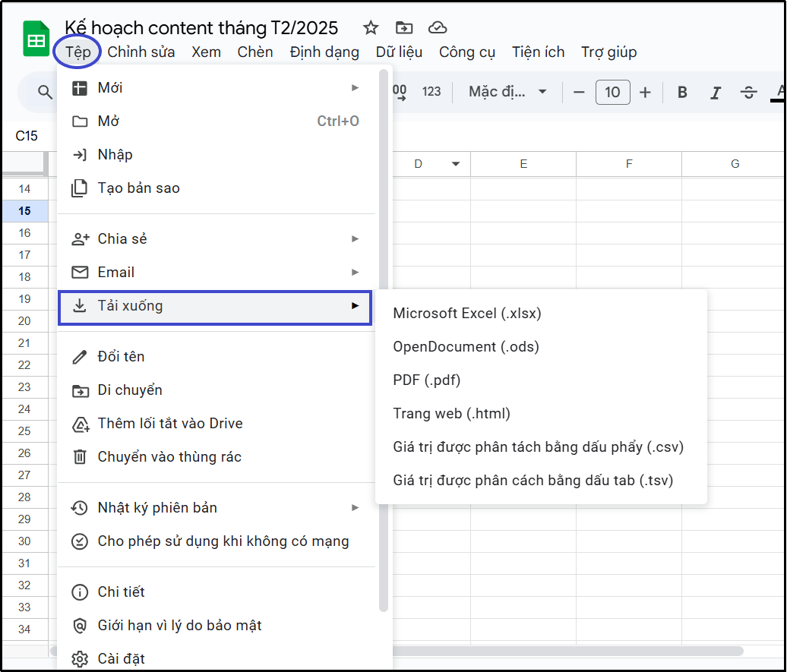Click Tạo bản sao to make a copy
Image resolution: width=787 pixels, height=672 pixels.
point(139,188)
